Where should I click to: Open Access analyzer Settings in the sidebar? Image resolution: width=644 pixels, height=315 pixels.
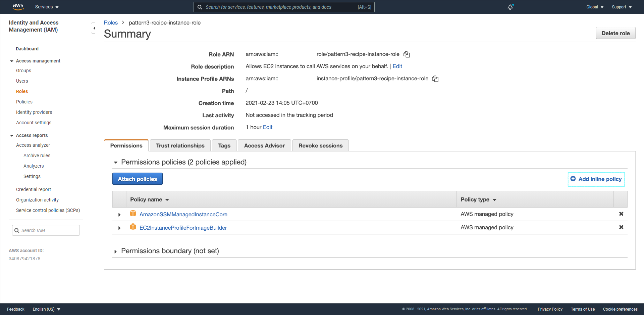click(32, 176)
